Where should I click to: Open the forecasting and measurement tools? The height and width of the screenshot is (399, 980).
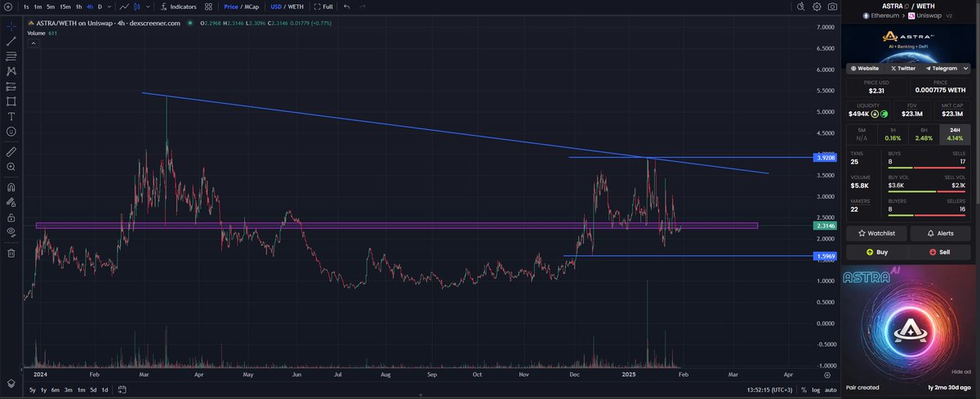[x=11, y=86]
